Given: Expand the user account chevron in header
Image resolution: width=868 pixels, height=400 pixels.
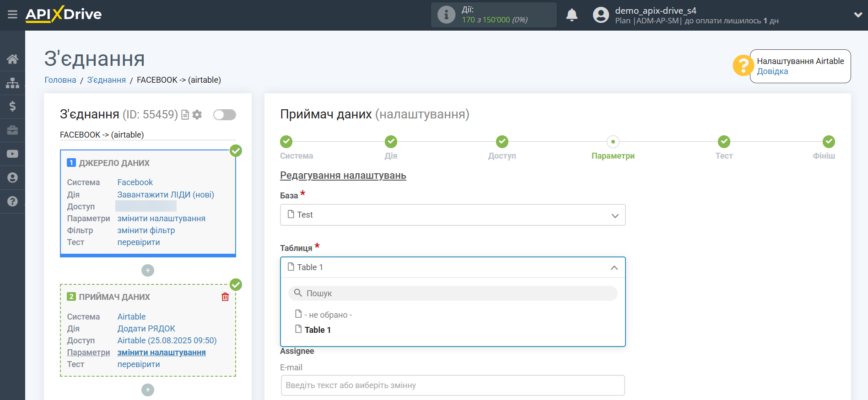Looking at the screenshot, I should (x=858, y=15).
